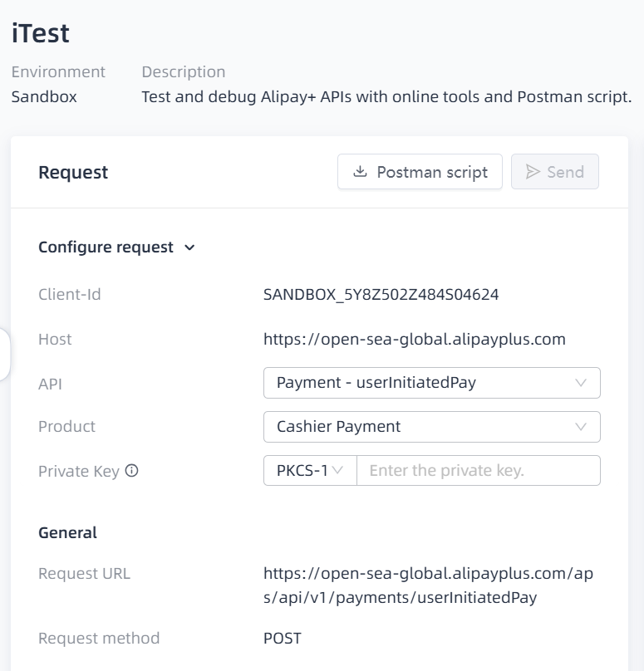Image resolution: width=644 pixels, height=671 pixels.
Task: Click the download icon beside Postman script
Action: 360,172
